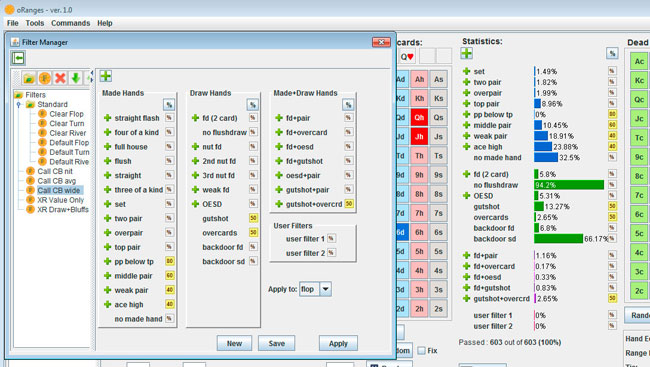Click the green plus icon under Statistics

466,53
